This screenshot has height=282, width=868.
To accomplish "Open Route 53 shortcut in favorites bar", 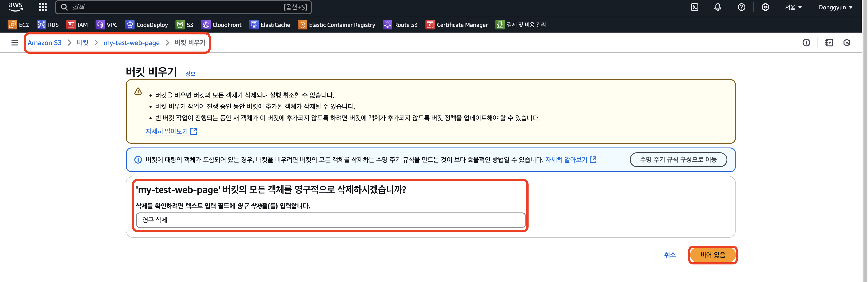I will pos(400,25).
